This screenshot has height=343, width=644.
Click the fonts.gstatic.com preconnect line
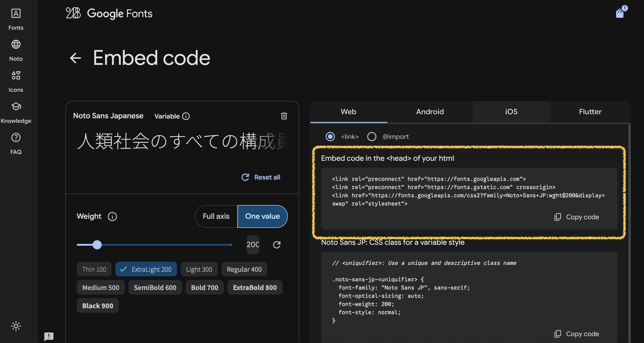point(443,187)
